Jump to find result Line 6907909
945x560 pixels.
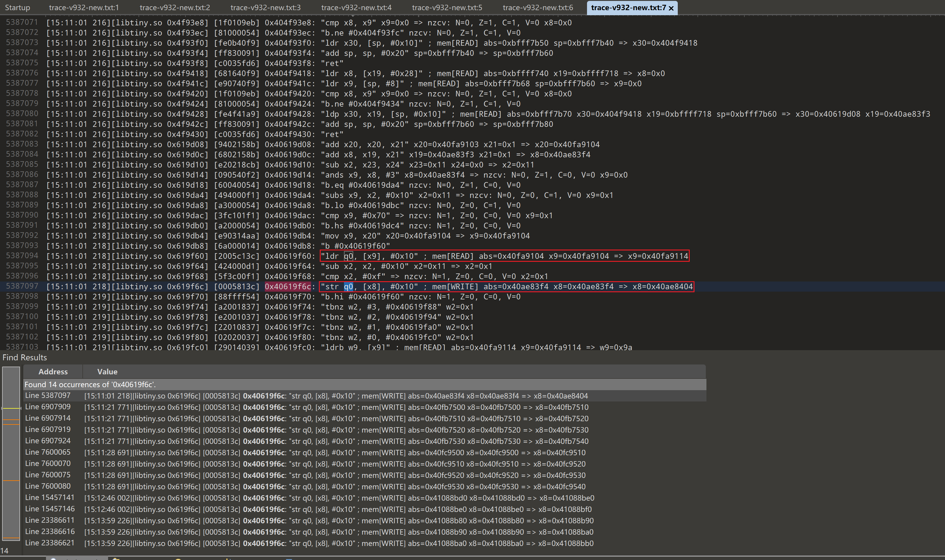pos(365,407)
